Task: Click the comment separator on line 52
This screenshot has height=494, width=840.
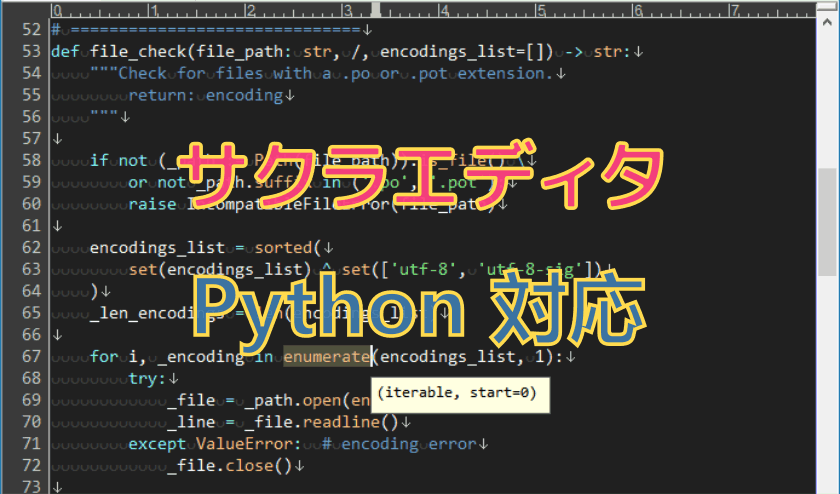Action: tap(206, 29)
